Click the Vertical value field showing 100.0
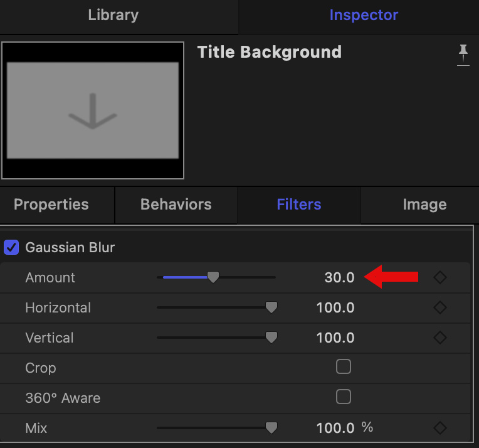479x448 pixels. pyautogui.click(x=335, y=338)
